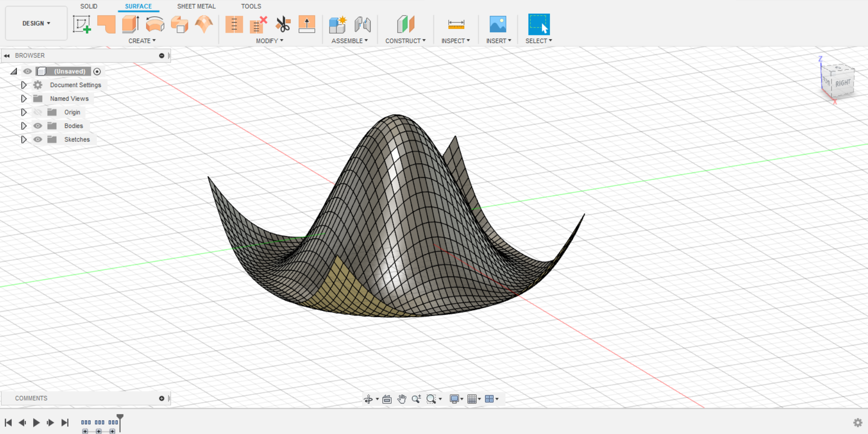Toggle visibility of Sketches folder
Image resolution: width=868 pixels, height=434 pixels.
pos(38,139)
